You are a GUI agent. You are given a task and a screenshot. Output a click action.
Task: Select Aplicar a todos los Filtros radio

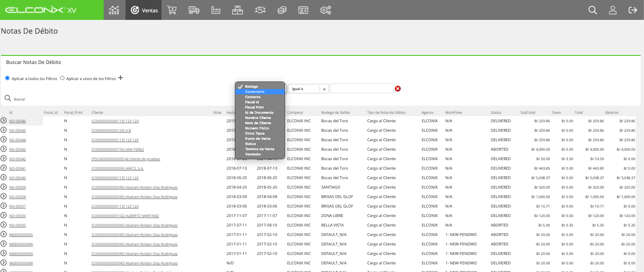click(x=8, y=78)
